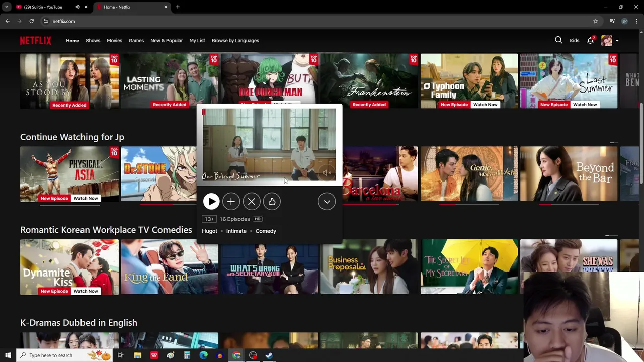The image size is (644, 362).
Task: Open Frankenstein thumbnail
Action: click(369, 81)
